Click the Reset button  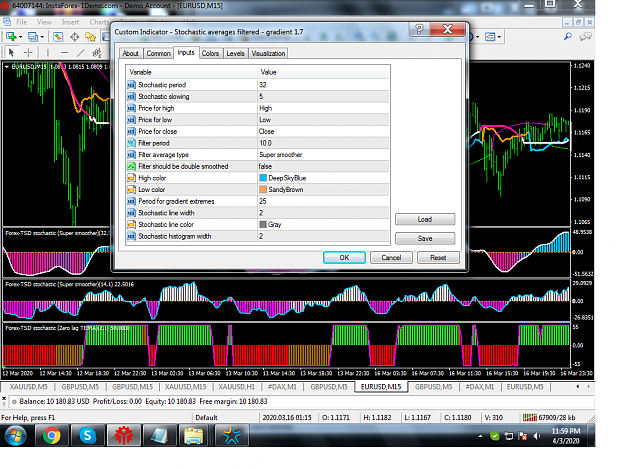438,257
